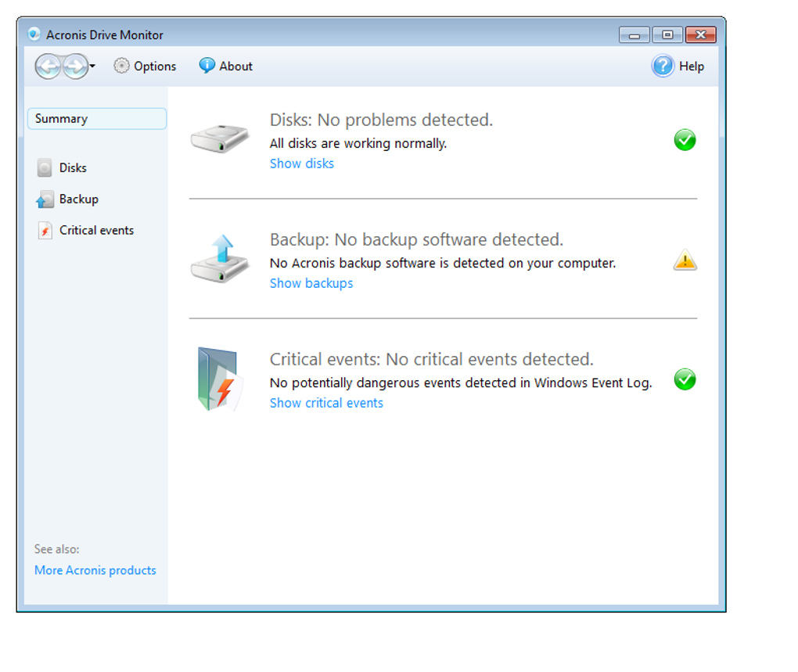798x672 pixels.
Task: Click the hard disk drive summary icon
Action: pos(220,138)
